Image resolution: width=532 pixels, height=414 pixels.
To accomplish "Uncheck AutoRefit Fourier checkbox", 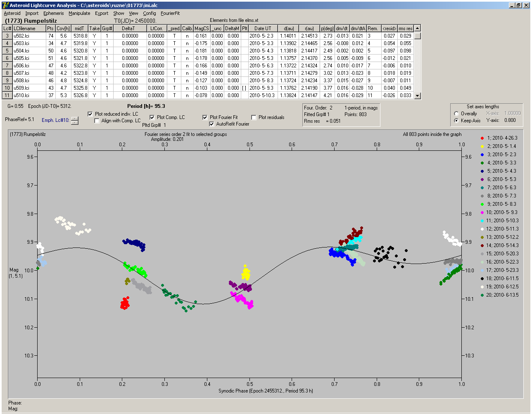I will (x=211, y=124).
